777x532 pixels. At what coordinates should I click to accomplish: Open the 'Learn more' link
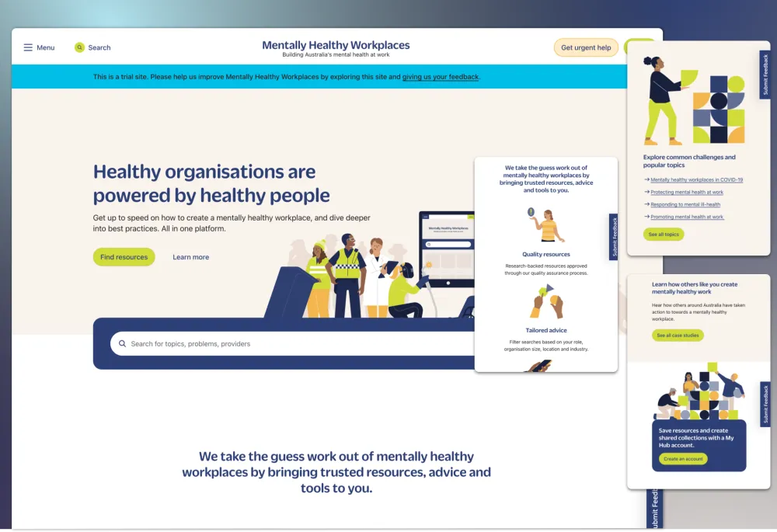190,256
